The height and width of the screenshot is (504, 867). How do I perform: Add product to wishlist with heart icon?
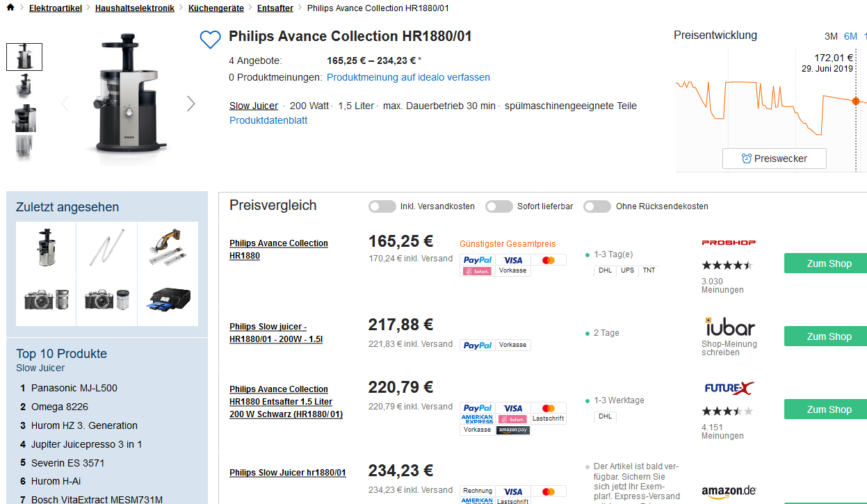[210, 40]
